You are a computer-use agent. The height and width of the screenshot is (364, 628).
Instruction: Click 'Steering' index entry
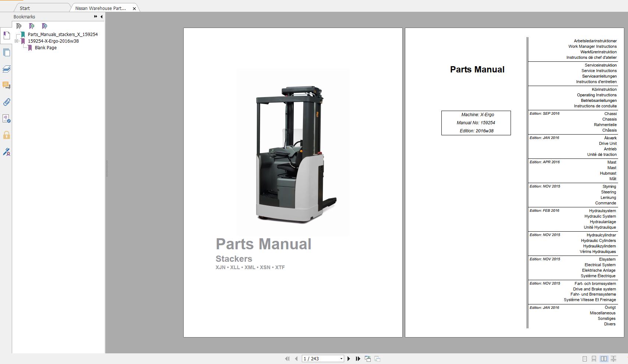click(608, 192)
